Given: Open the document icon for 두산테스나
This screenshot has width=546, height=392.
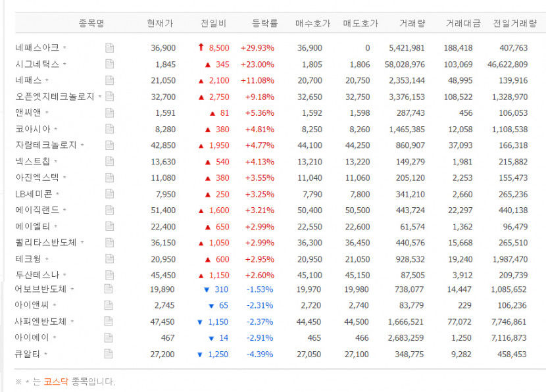Looking at the screenshot, I should pyautogui.click(x=109, y=275).
